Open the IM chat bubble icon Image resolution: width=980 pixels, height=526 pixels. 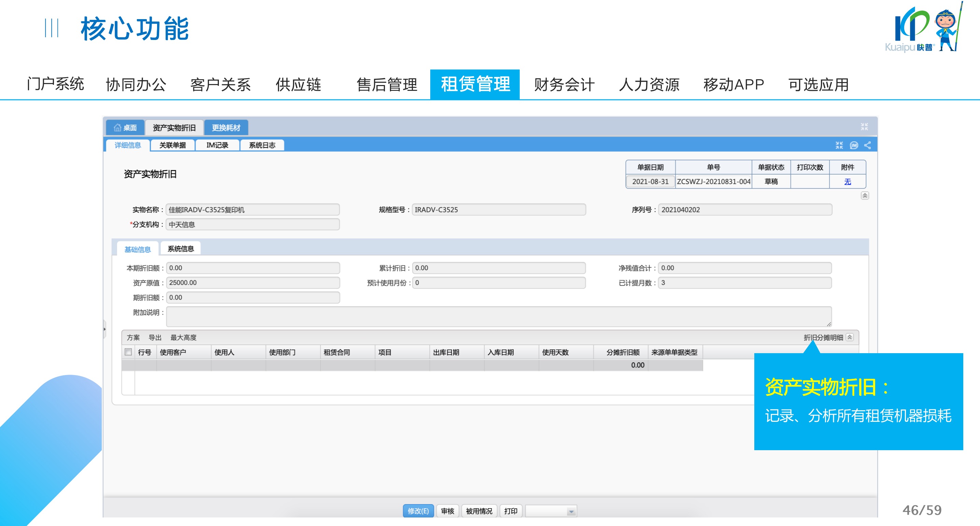[x=854, y=145]
